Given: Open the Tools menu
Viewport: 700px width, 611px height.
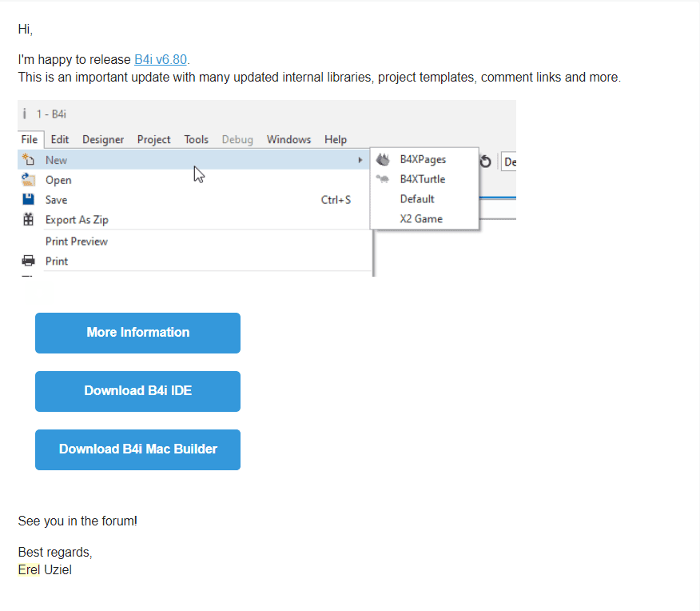Looking at the screenshot, I should (197, 140).
